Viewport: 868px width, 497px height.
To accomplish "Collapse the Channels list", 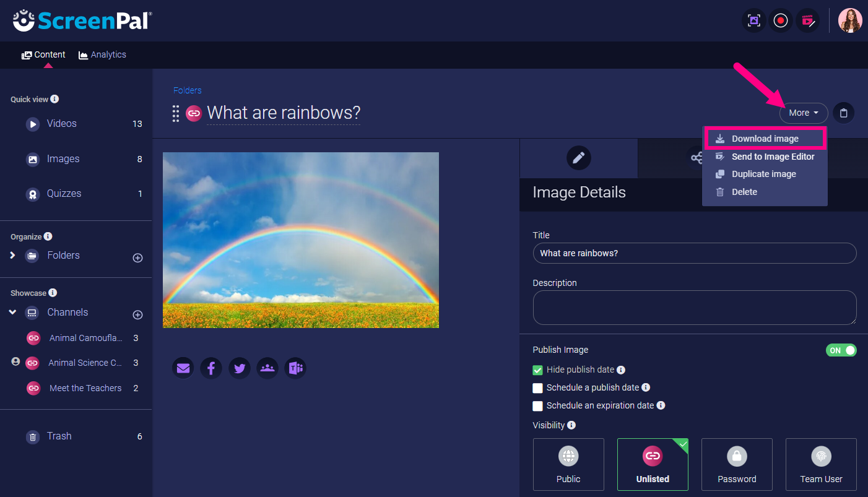I will 12,313.
